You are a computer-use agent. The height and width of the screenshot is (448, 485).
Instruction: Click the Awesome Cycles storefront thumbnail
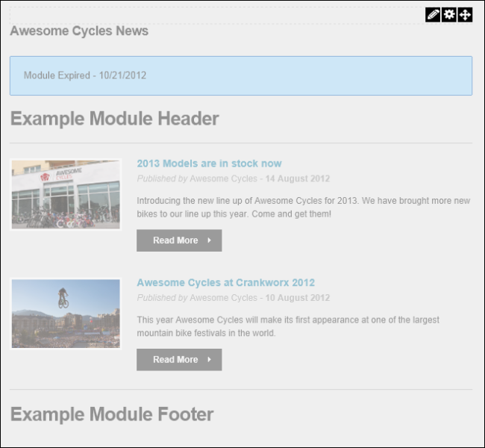pos(66,194)
